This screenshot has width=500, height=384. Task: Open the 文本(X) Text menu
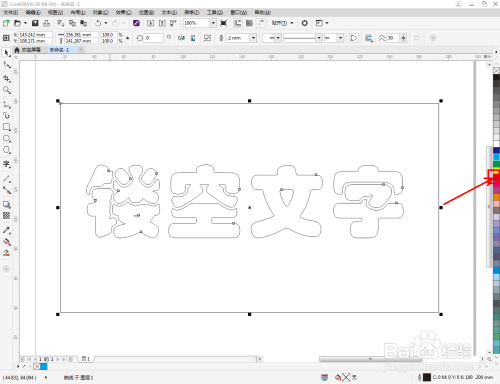[169, 12]
